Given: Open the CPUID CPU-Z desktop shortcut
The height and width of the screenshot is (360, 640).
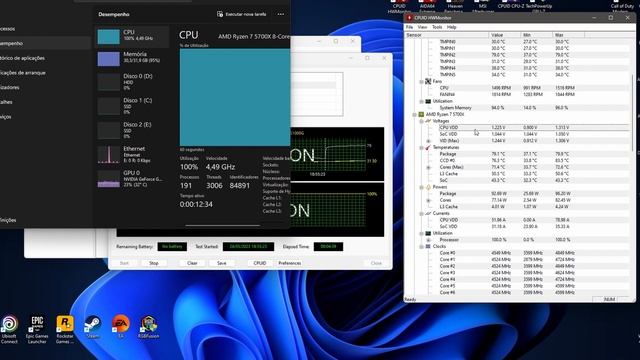Looking at the screenshot, I should click(x=510, y=6).
